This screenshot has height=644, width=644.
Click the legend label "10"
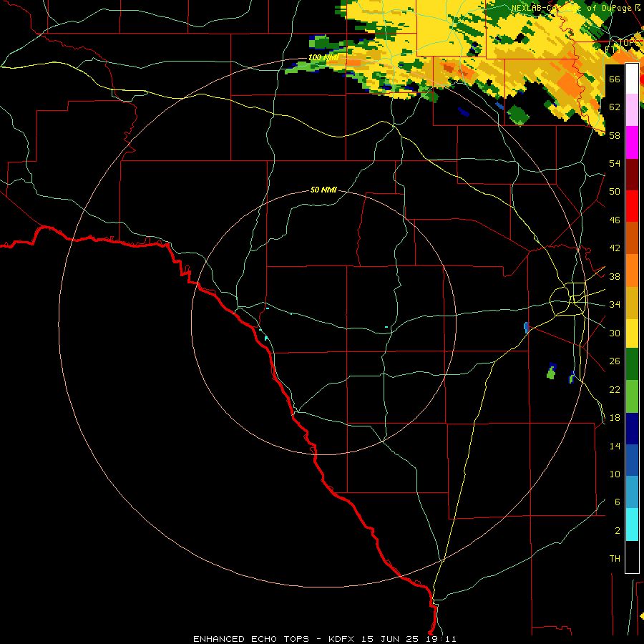click(615, 474)
